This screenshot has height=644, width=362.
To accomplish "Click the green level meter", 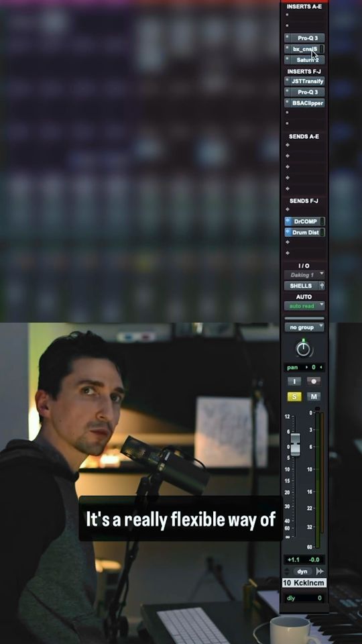I will [317, 480].
